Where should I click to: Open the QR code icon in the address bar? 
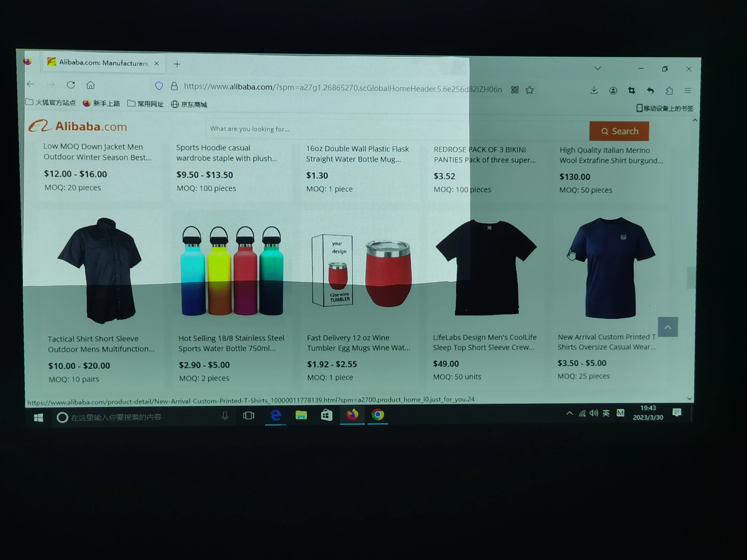click(515, 90)
